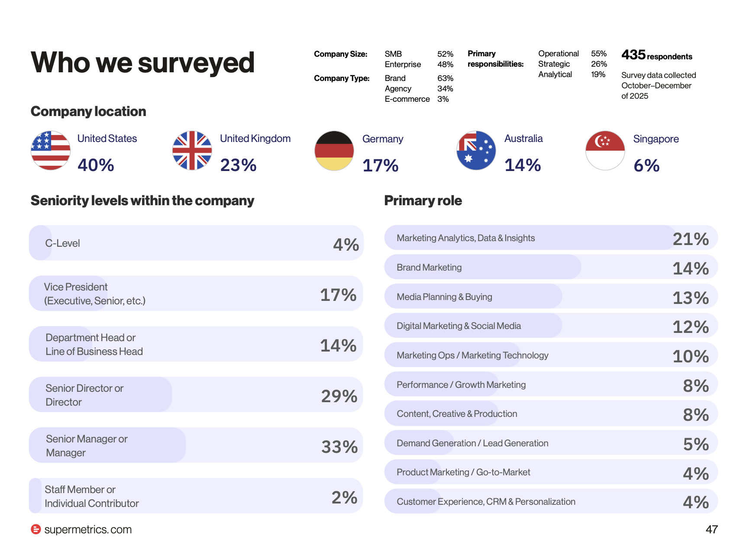Click the United Kingdom flag icon

192,151
